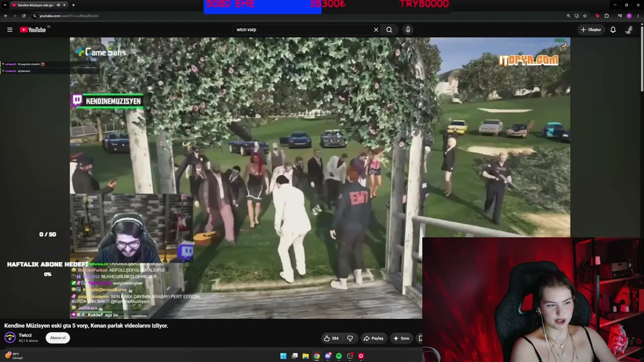Clear the search box with the X

(x=376, y=30)
